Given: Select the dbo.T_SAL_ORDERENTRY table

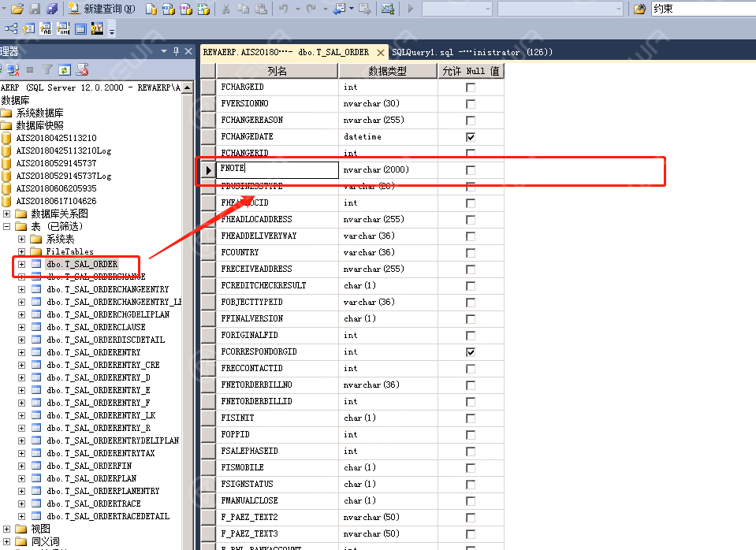Looking at the screenshot, I should click(94, 352).
